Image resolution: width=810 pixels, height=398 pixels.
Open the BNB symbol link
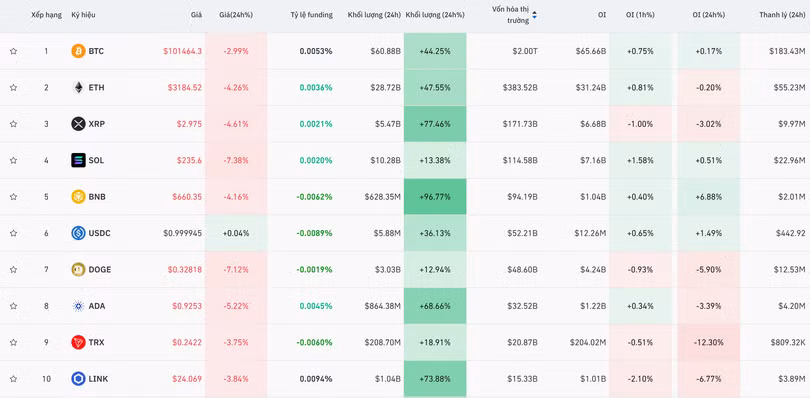pyautogui.click(x=97, y=197)
